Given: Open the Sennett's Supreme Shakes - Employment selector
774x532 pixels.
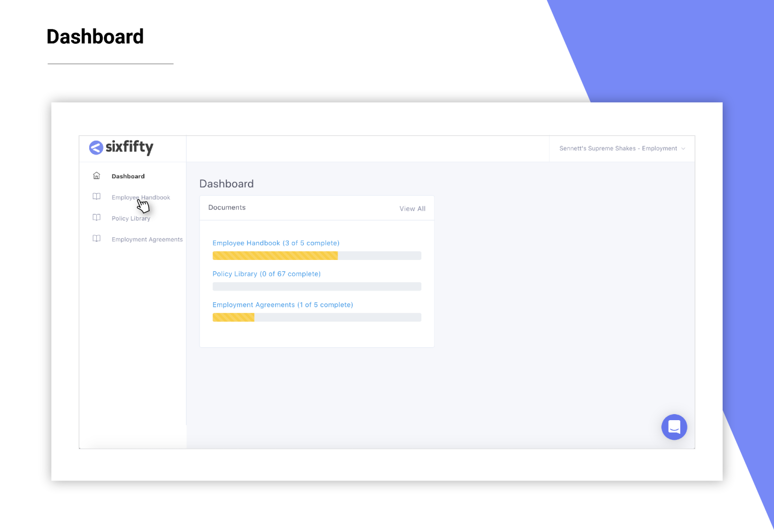Looking at the screenshot, I should [x=622, y=149].
